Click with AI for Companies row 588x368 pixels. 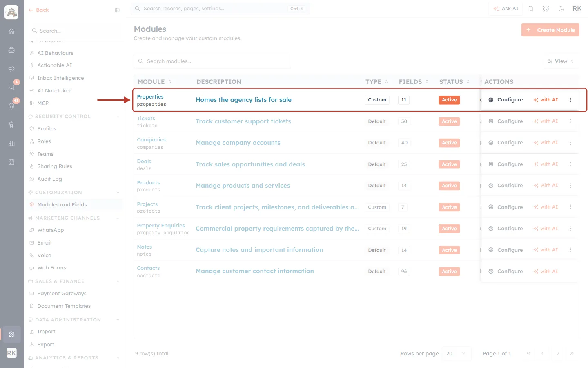point(546,143)
